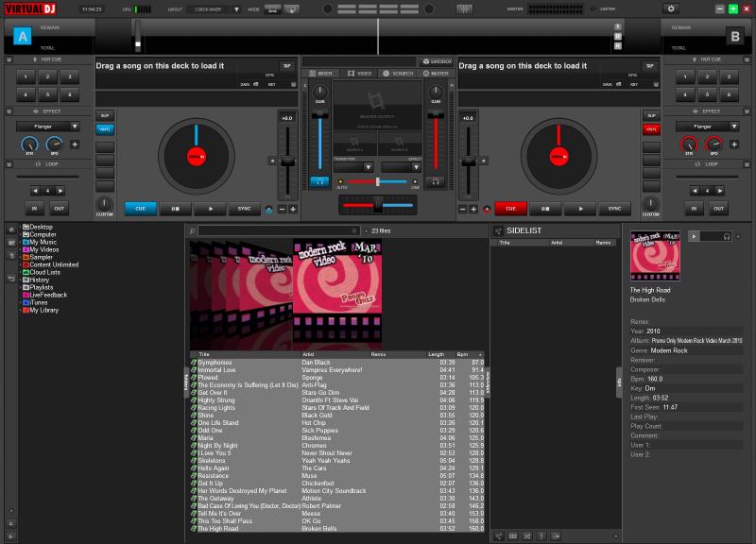This screenshot has width=756, height=544.
Task: Toggle the LINK indicator by the video crossfader
Action: pos(415,181)
